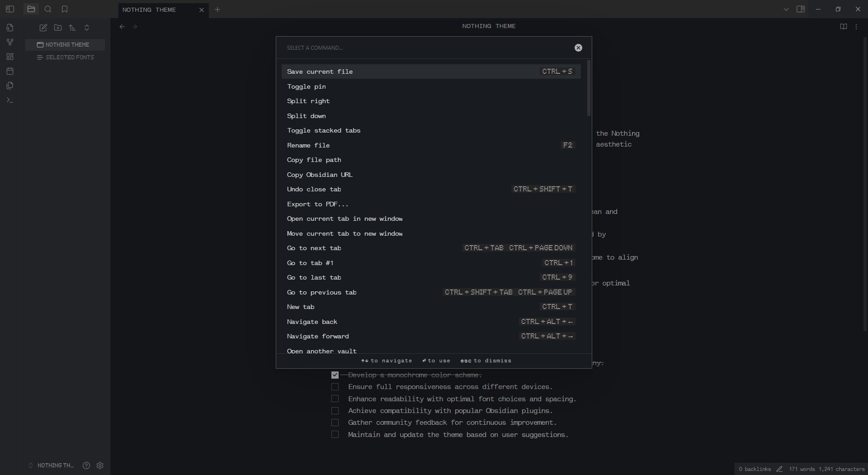The height and width of the screenshot is (475, 868).
Task: Switch to reading view book icon
Action: (844, 27)
